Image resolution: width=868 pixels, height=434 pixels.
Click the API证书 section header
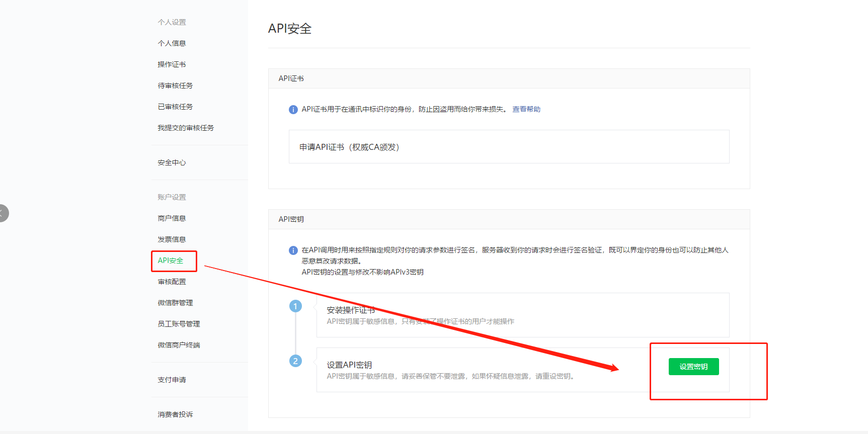coord(509,78)
